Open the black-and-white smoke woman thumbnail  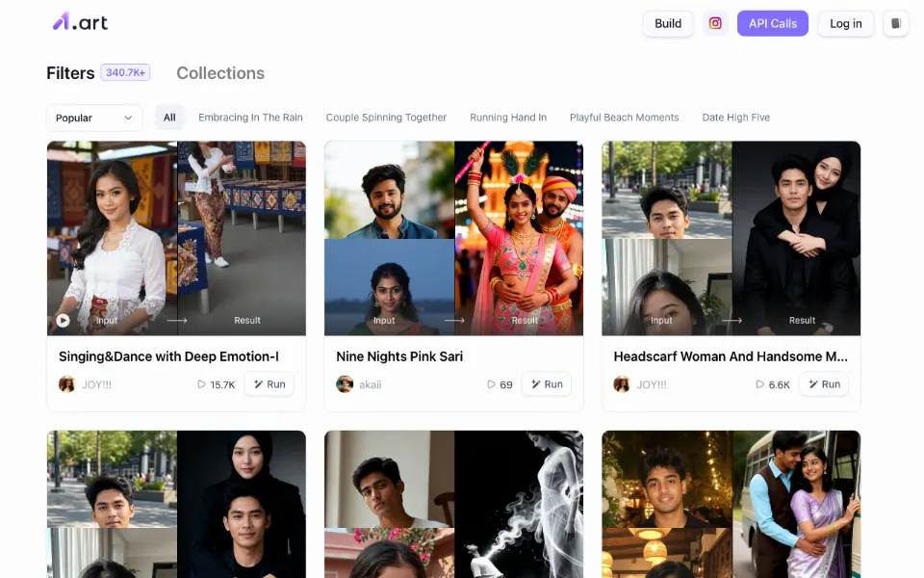[x=453, y=504]
